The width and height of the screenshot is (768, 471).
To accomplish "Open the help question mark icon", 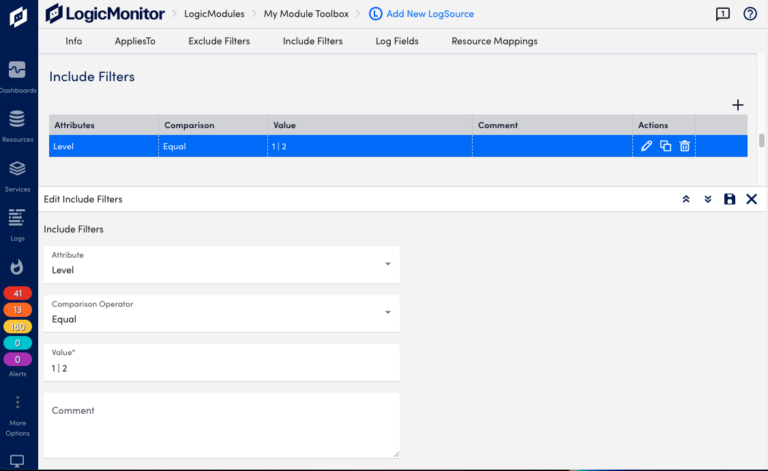I will [750, 14].
